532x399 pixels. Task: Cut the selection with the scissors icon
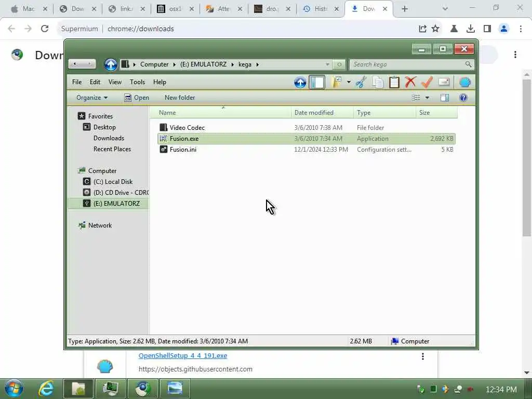click(362, 82)
